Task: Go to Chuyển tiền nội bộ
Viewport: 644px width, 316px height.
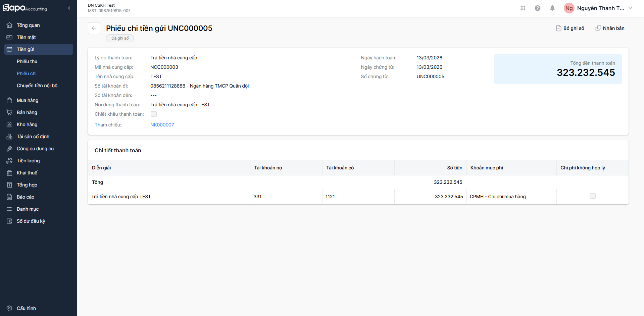Action: 37,86
